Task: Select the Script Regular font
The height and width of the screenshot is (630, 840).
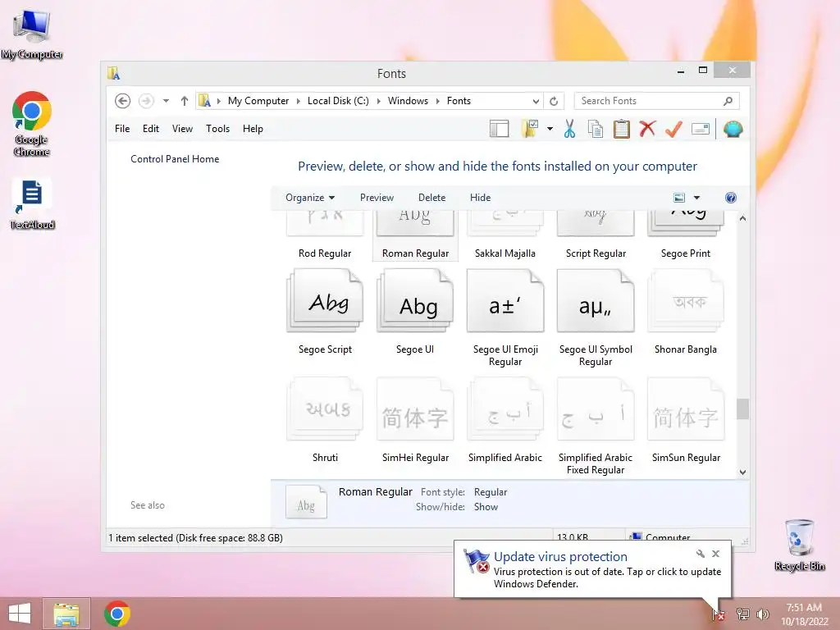Action: coord(596,235)
